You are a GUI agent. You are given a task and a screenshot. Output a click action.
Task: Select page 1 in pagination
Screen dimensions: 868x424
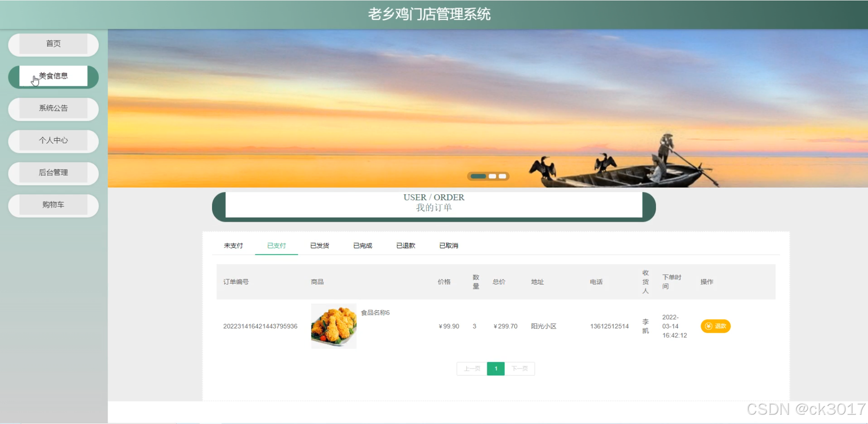click(496, 369)
